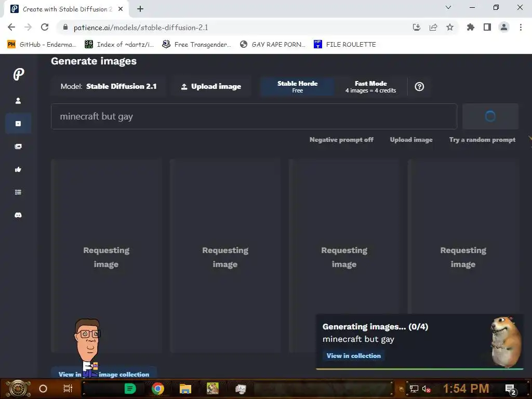Screen dimensions: 532x399
Task: Click the Start button steampunk icon
Action: point(18,389)
